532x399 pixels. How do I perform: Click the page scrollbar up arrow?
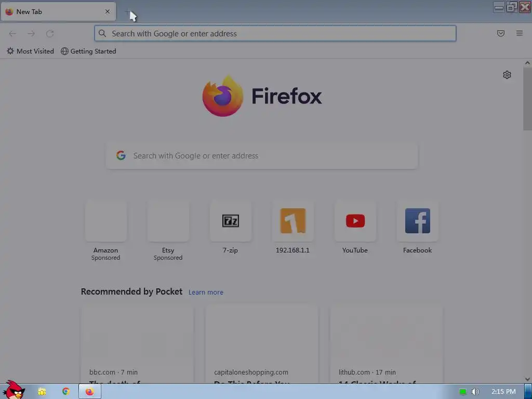tap(527, 63)
